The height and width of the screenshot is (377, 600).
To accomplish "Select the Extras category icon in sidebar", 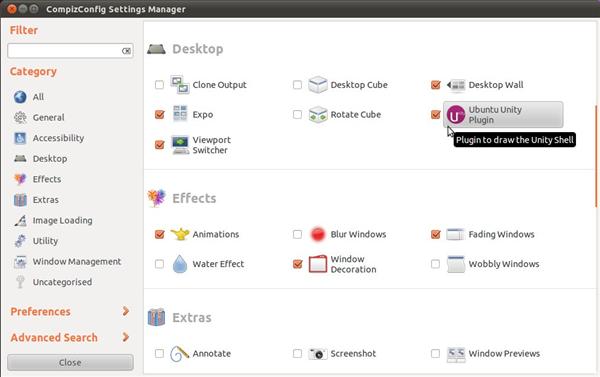I will (20, 200).
